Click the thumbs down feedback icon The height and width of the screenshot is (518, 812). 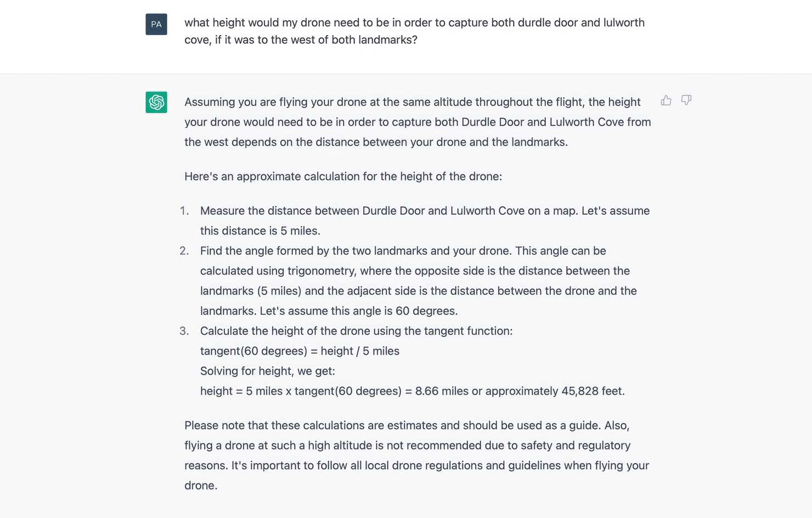pos(686,100)
